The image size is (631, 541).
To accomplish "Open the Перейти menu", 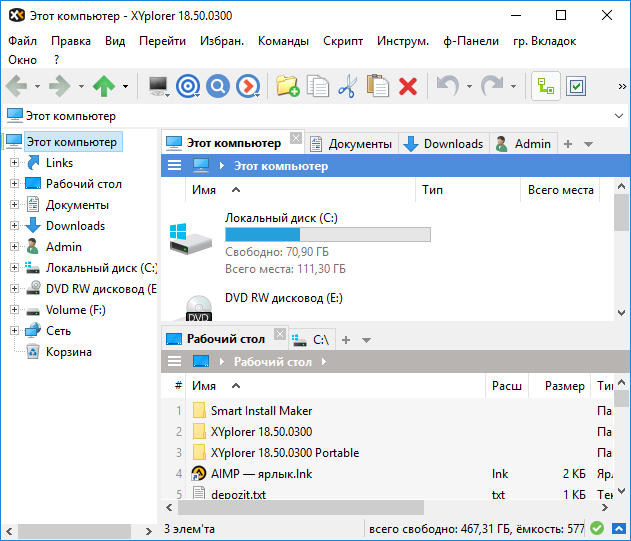I will (x=162, y=41).
